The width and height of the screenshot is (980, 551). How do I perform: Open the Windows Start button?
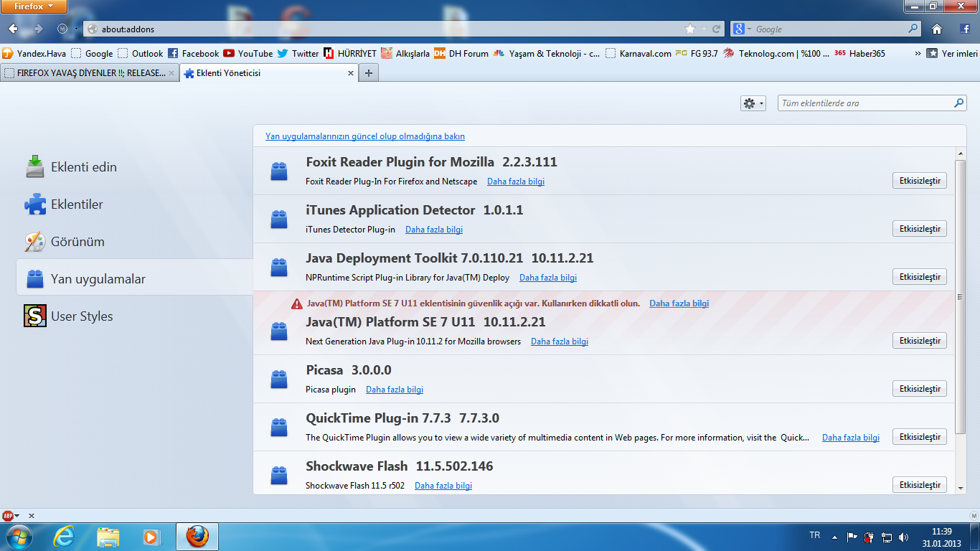pos(18,537)
